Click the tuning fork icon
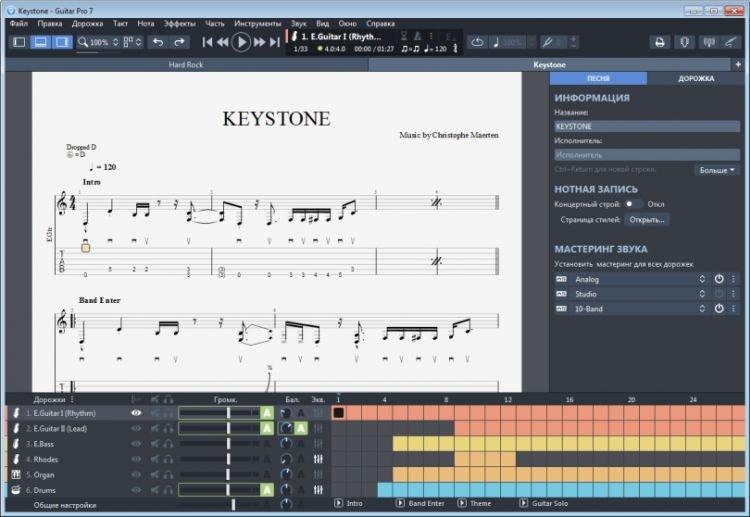The height and width of the screenshot is (517, 750). (547, 42)
